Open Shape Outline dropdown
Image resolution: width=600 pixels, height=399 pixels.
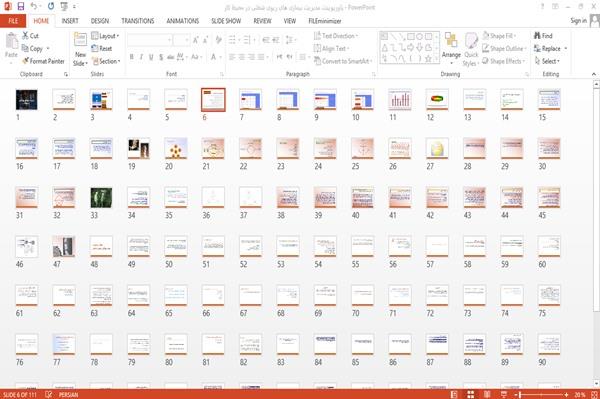504,49
